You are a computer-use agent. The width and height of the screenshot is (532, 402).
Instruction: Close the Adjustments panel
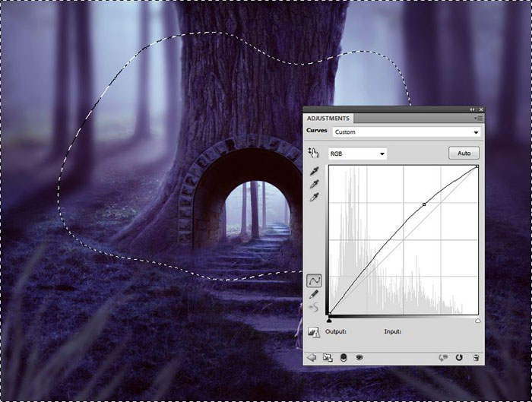point(481,109)
